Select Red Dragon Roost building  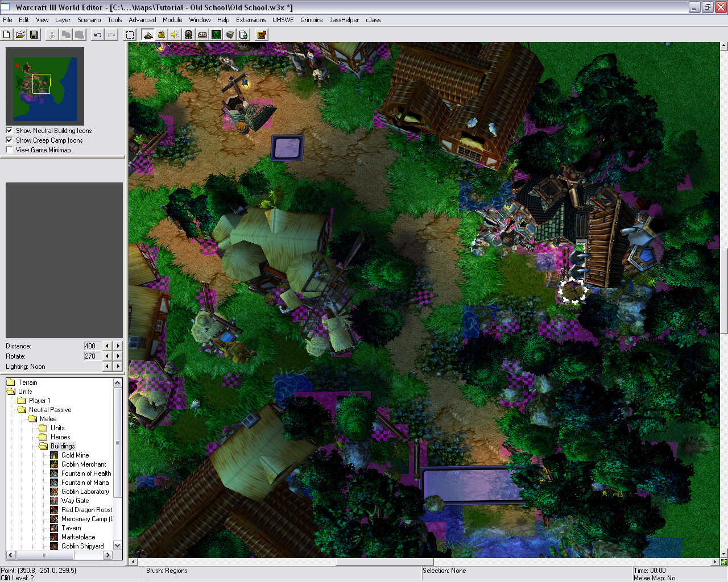point(86,510)
